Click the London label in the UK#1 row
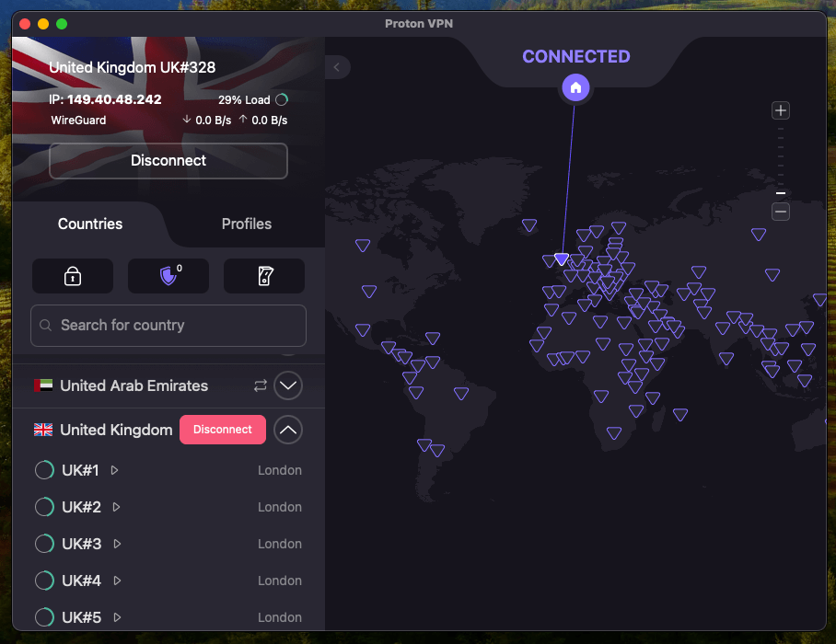836x644 pixels. click(280, 470)
